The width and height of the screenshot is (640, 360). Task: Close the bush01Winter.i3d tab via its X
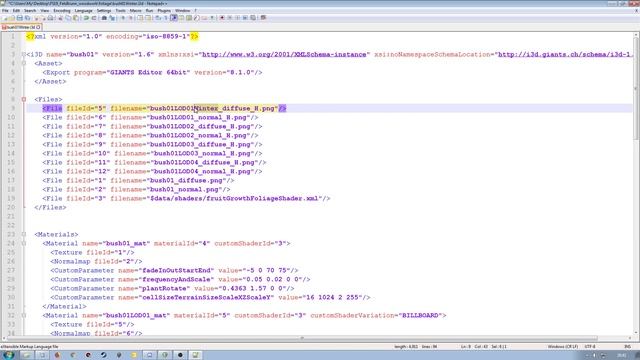pyautogui.click(x=38, y=27)
